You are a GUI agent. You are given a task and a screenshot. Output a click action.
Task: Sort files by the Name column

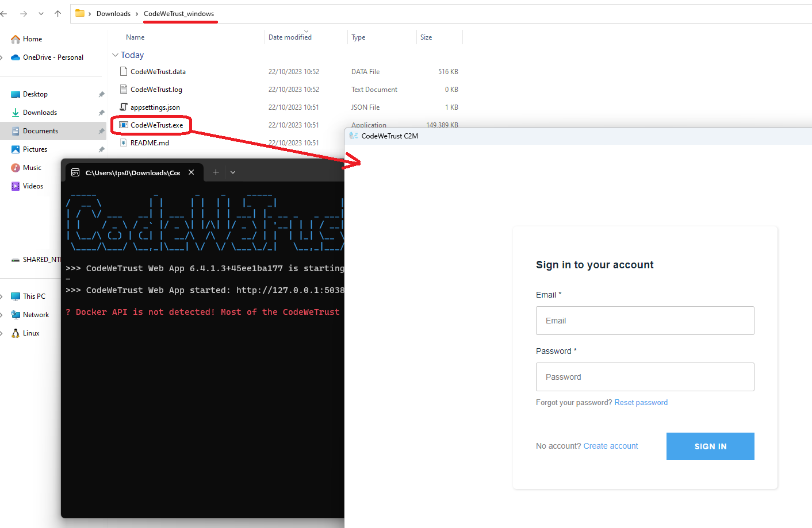click(x=135, y=37)
